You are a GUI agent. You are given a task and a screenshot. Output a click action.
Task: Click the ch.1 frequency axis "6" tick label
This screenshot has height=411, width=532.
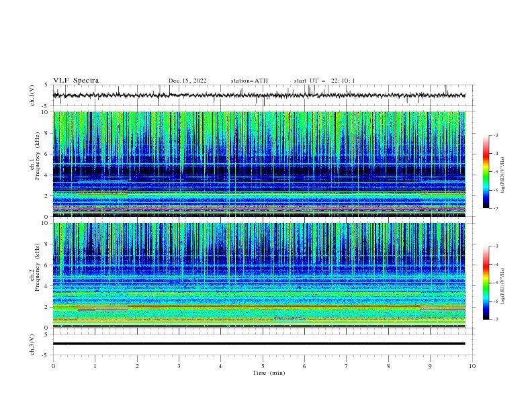(48, 154)
